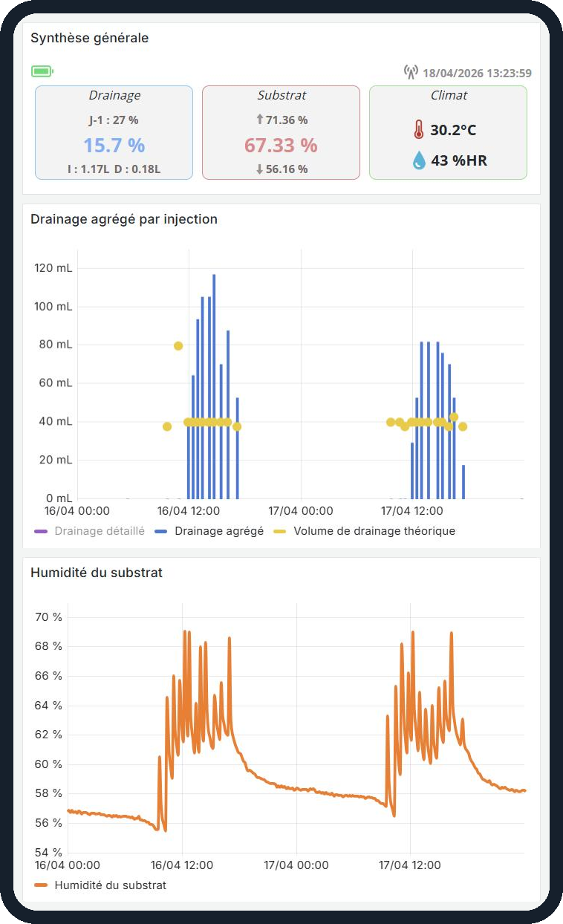Click the green battery status icon
Viewport: 563px width, 924px height.
pyautogui.click(x=42, y=71)
